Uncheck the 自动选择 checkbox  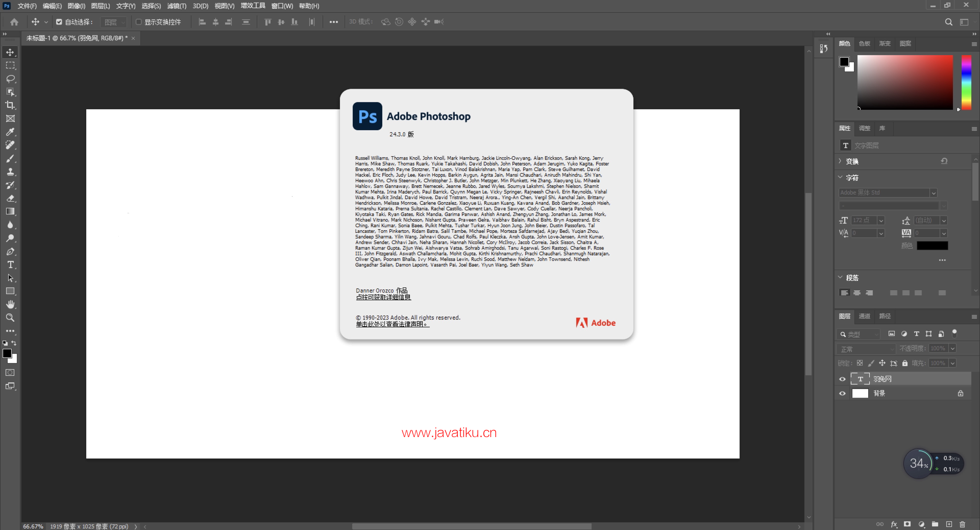tap(59, 22)
